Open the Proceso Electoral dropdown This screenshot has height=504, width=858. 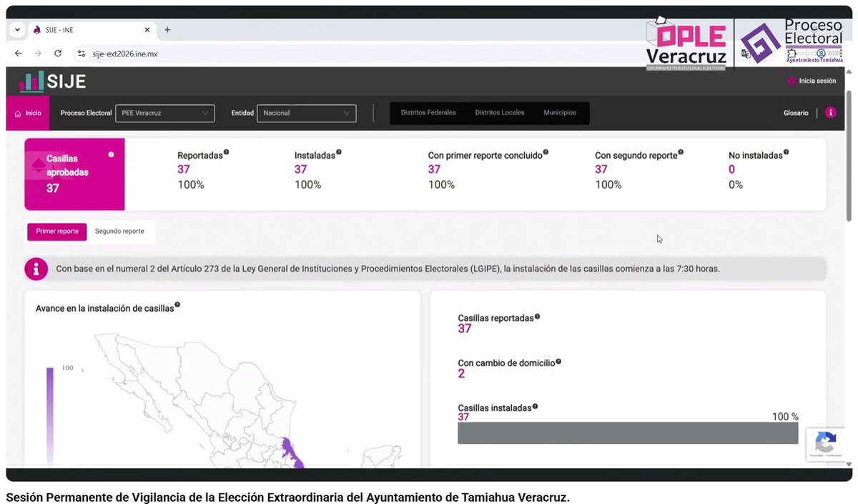(164, 113)
